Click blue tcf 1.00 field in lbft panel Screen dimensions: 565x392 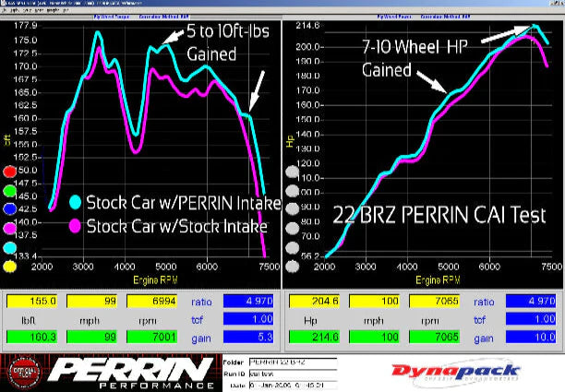click(x=248, y=319)
